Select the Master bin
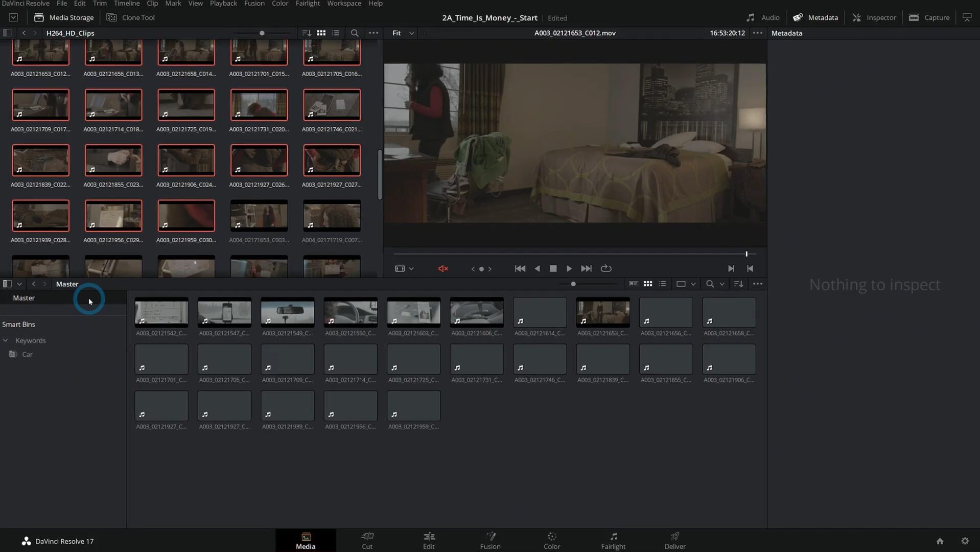980x552 pixels. point(24,298)
